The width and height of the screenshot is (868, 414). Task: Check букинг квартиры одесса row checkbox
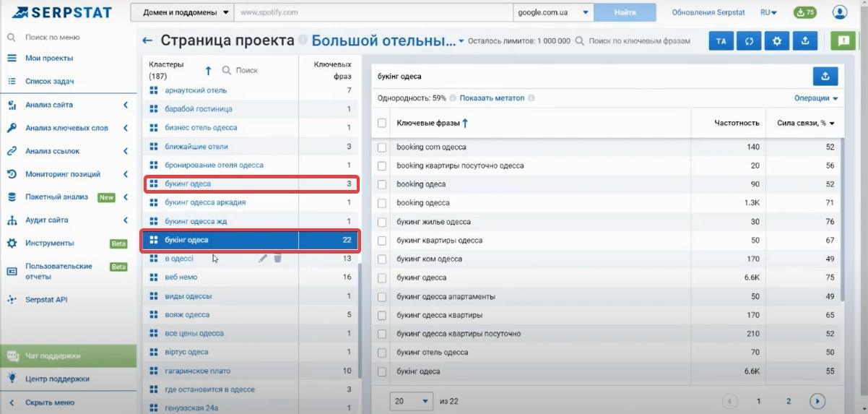coord(382,241)
